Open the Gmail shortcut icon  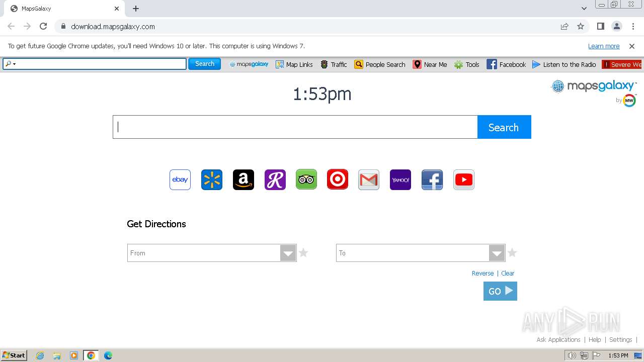click(369, 179)
